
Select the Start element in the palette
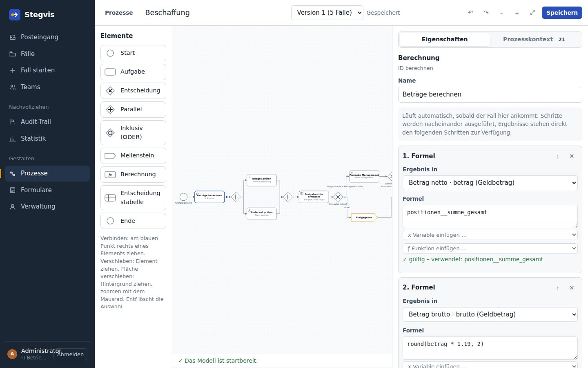[x=133, y=53]
